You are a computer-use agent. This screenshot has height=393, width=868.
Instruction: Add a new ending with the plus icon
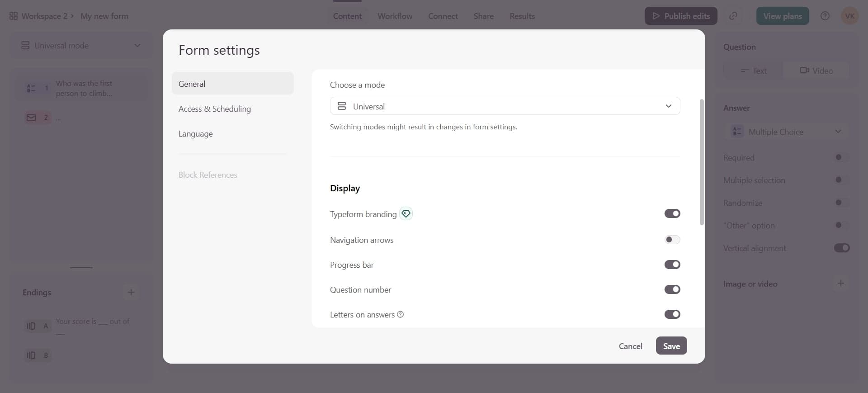pyautogui.click(x=131, y=292)
